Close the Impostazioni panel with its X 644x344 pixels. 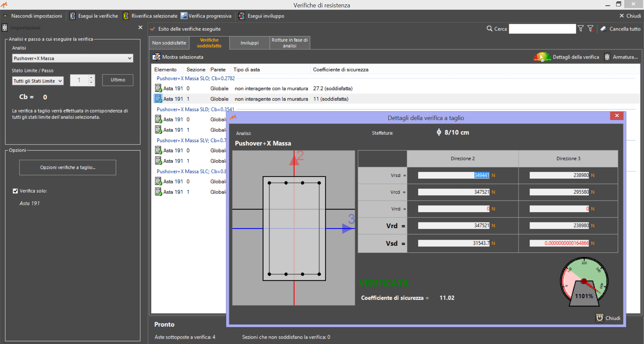tap(140, 27)
